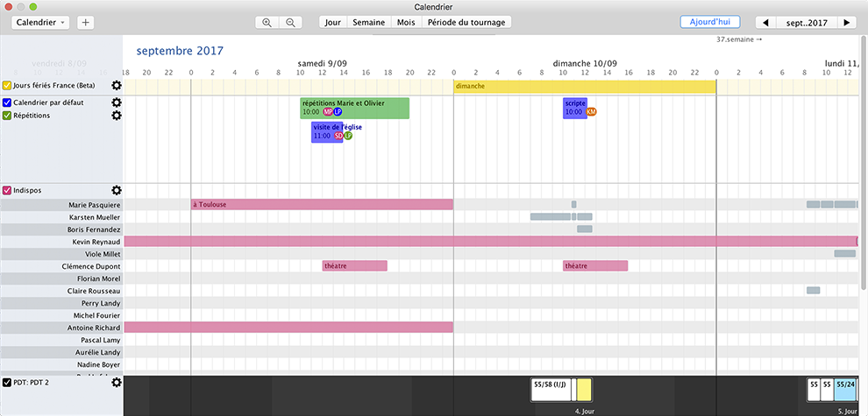This screenshot has height=416, width=868.
Task: Click the zoom in magnifier icon
Action: click(x=267, y=23)
